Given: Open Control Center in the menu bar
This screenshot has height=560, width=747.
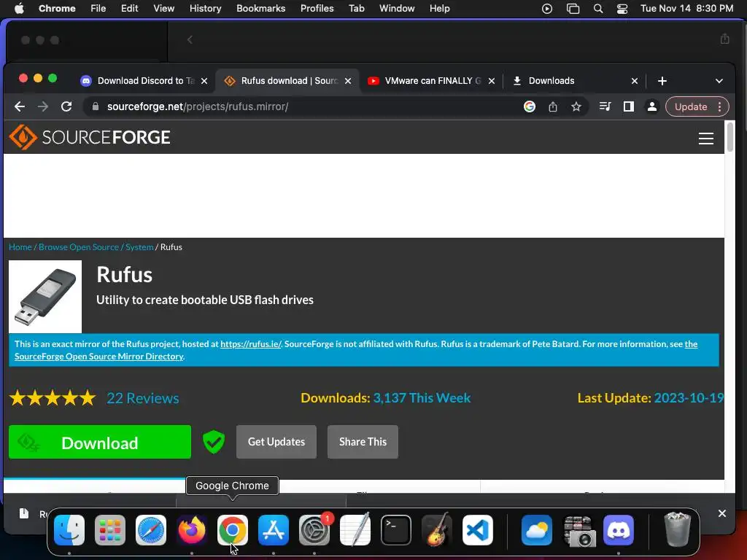Looking at the screenshot, I should point(622,9).
